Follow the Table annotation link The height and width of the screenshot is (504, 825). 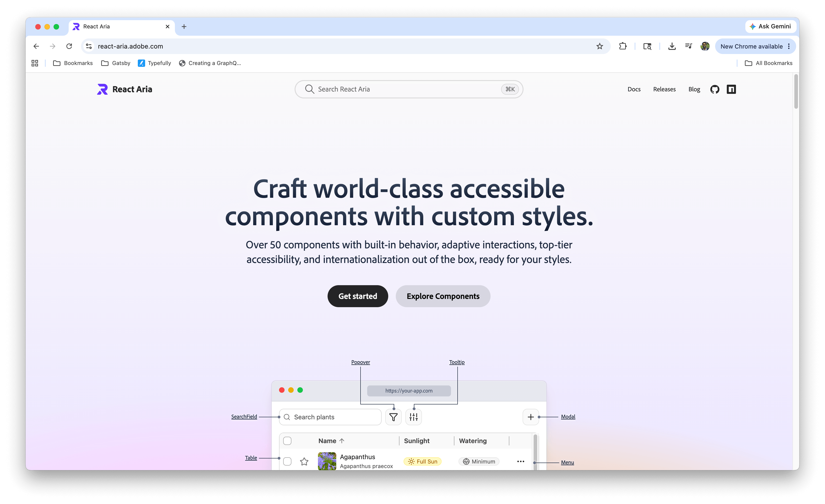click(x=251, y=458)
